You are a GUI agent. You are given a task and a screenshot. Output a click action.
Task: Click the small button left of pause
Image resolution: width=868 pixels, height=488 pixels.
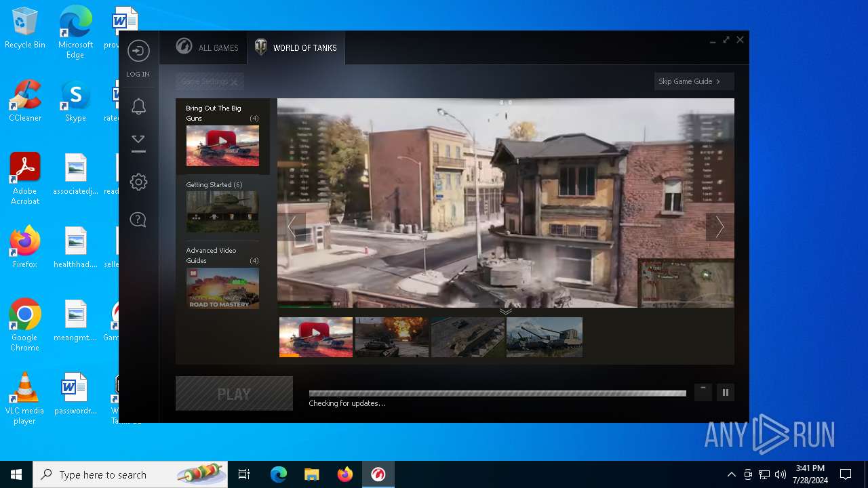coord(703,392)
